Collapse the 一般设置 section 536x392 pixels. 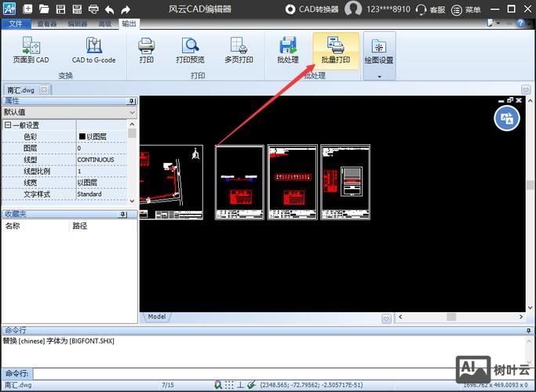tap(8, 125)
